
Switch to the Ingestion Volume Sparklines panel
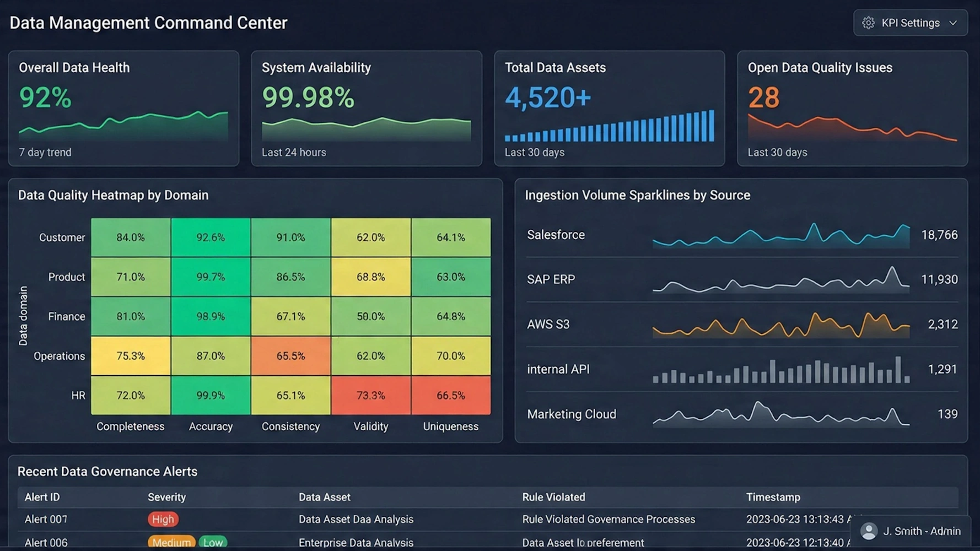pyautogui.click(x=638, y=195)
